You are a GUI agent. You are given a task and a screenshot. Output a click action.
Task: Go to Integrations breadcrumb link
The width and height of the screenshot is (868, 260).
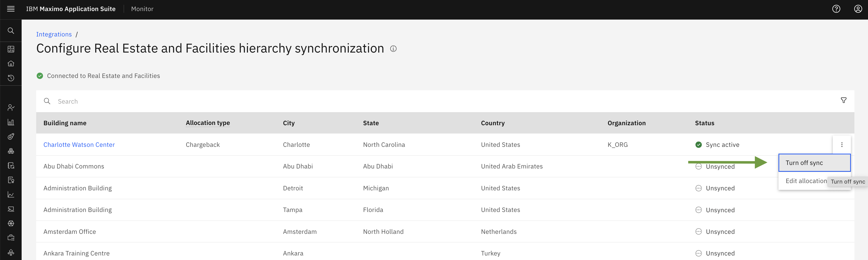(54, 34)
